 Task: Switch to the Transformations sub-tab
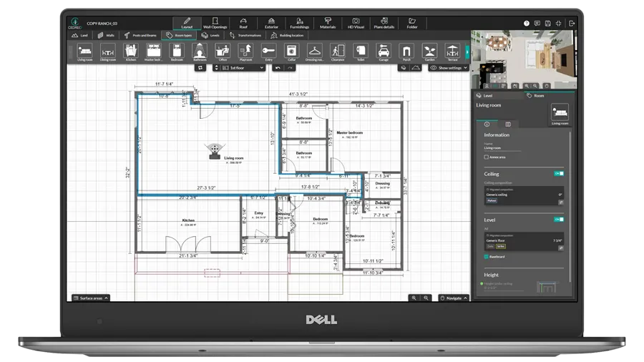pyautogui.click(x=245, y=35)
